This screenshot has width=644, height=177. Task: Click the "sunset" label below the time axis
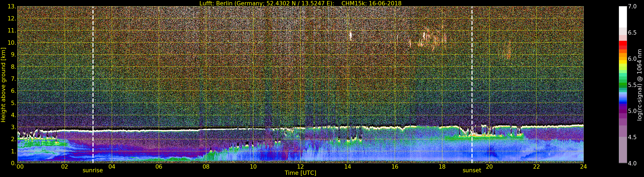[x=472, y=170]
